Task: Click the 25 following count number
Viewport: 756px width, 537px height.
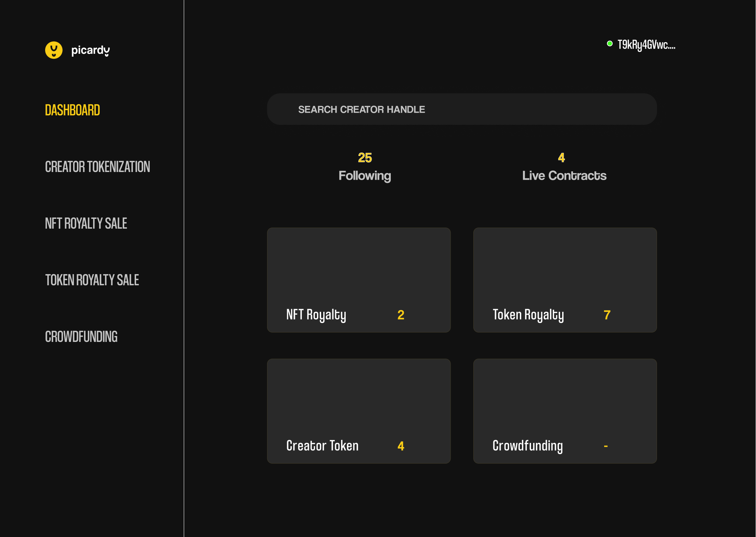Action: [365, 158]
